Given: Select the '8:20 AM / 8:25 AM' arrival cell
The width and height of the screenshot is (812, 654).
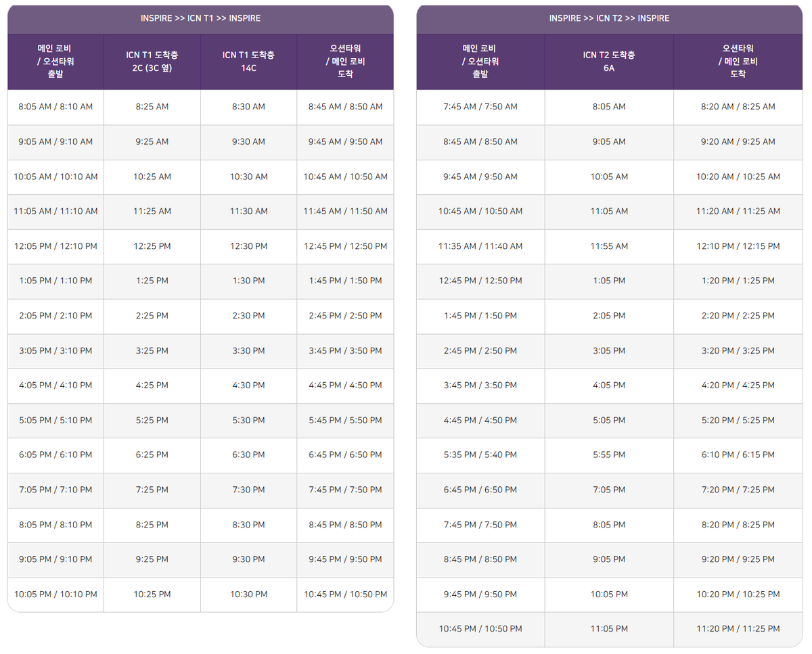Looking at the screenshot, I should coord(738,107).
